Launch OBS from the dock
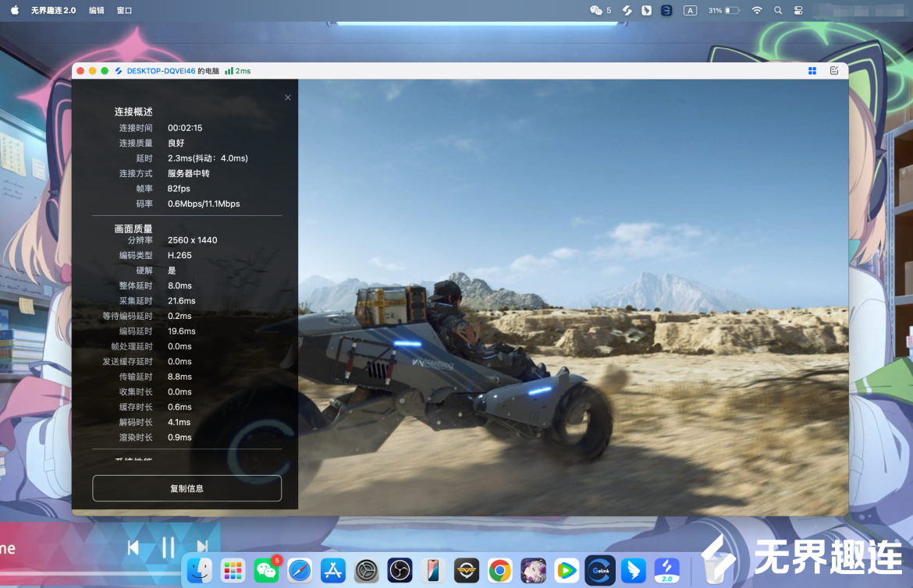913x588 pixels. tap(400, 571)
